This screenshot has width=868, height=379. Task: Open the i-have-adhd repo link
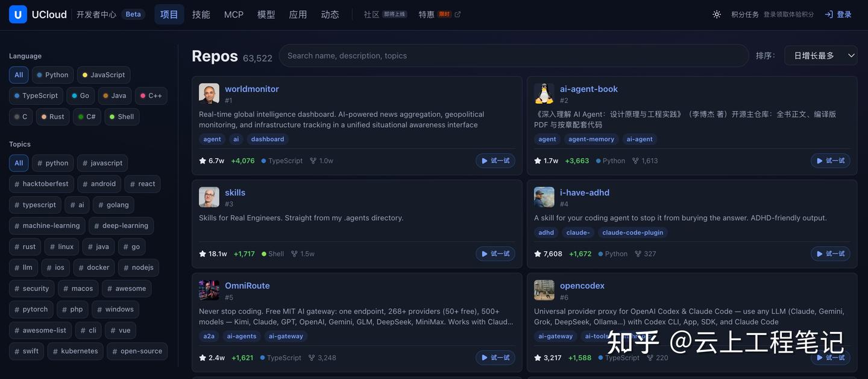[585, 193]
